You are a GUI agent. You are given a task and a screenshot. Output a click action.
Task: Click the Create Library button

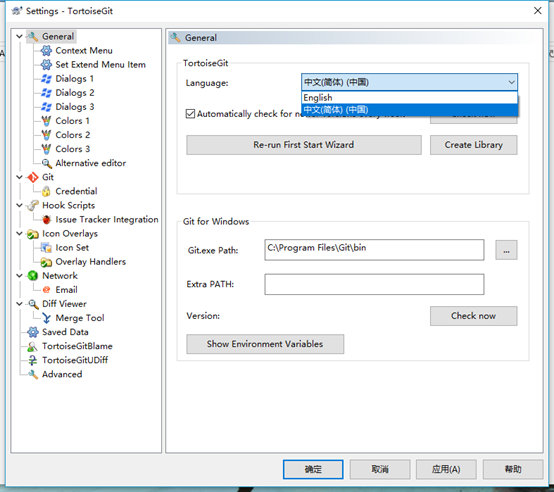tap(473, 145)
